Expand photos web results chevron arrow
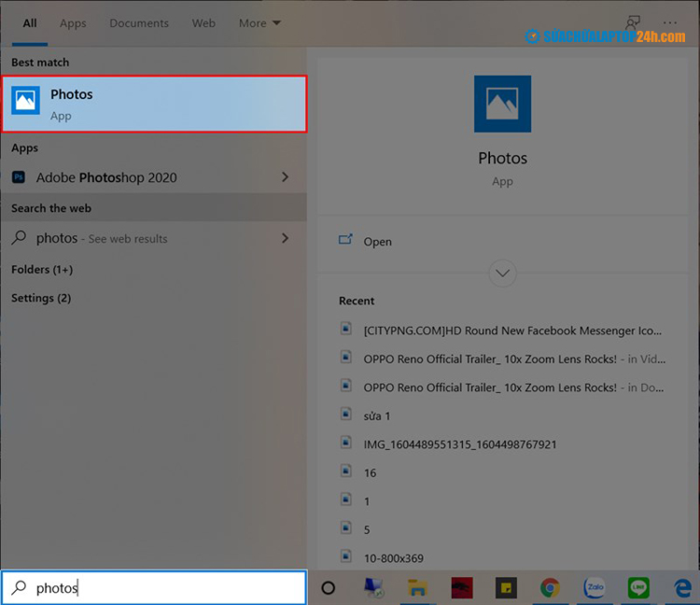The image size is (700, 605). 286,238
